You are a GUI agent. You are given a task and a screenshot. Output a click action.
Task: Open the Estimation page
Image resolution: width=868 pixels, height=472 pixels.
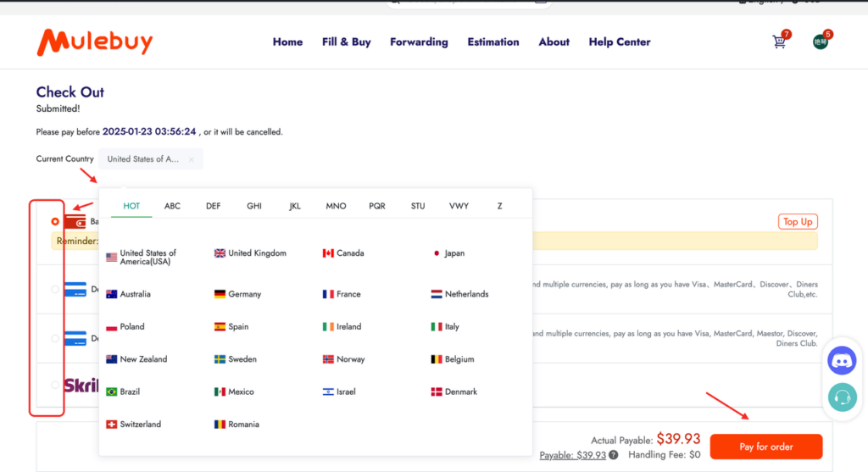tap(493, 42)
